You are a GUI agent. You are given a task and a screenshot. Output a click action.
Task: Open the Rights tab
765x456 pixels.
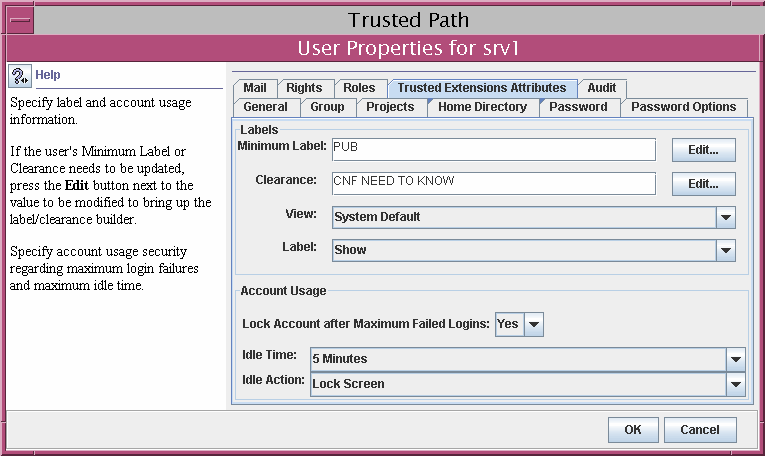click(x=304, y=88)
